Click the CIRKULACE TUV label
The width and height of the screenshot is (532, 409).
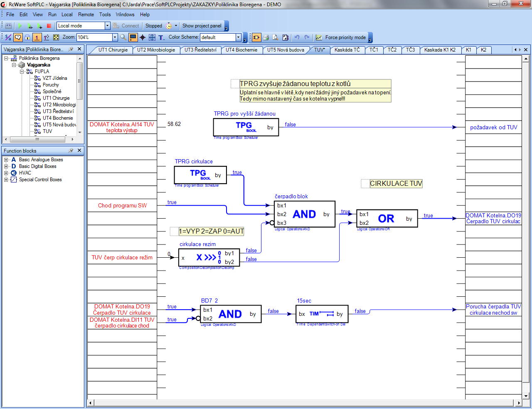coord(396,183)
